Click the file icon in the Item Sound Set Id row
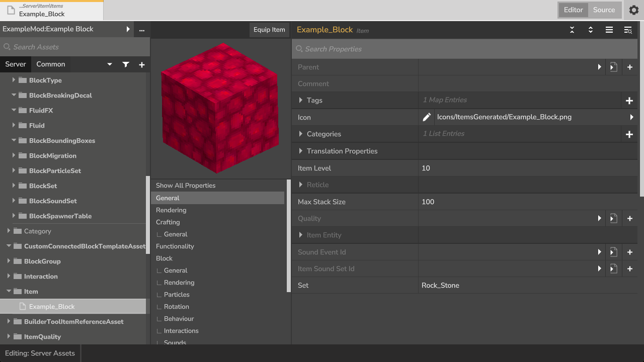 click(x=613, y=268)
